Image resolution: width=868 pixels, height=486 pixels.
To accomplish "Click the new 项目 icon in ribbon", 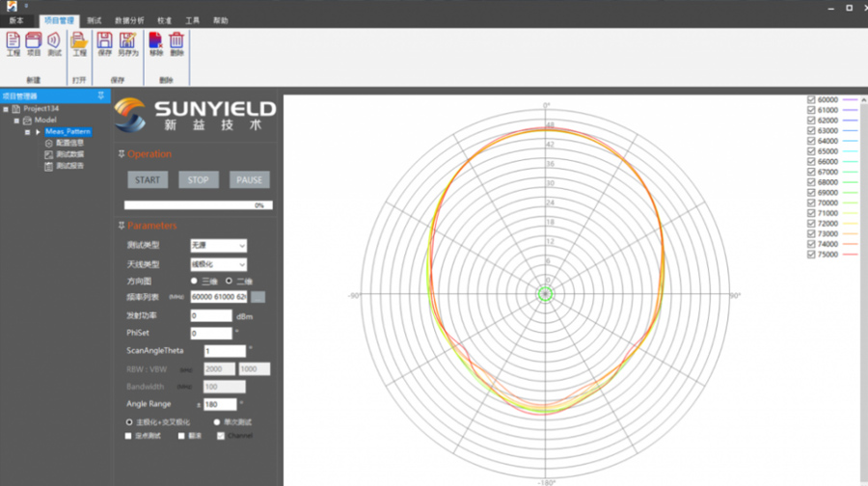I will pos(34,40).
